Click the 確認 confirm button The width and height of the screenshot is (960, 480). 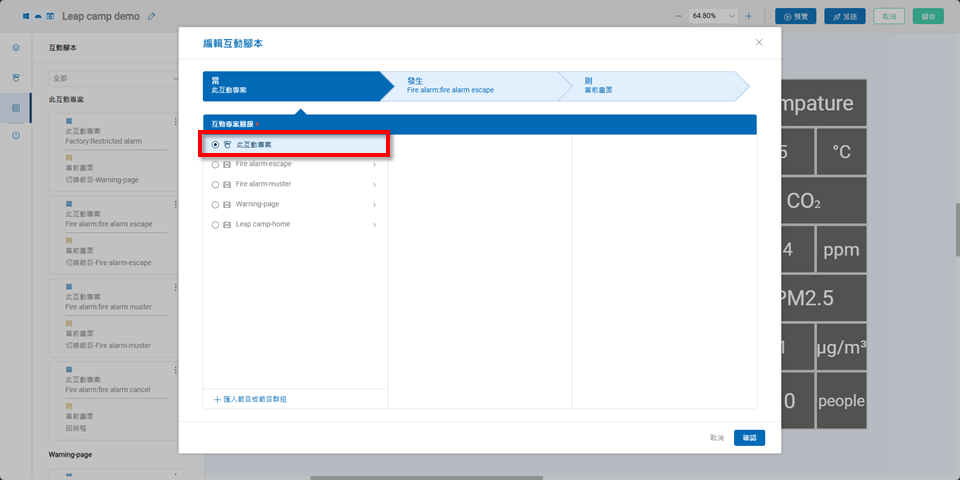(x=749, y=437)
